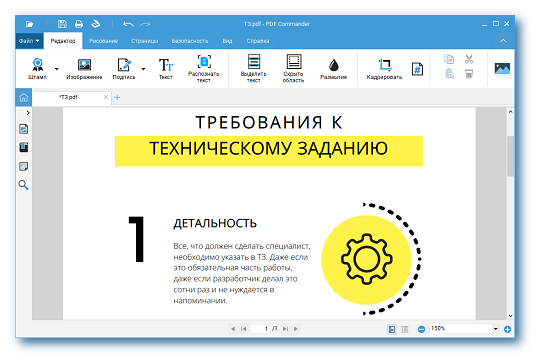Viewport: 540px width, 363px height.
Task: Open the search panel magnifier
Action: tap(23, 185)
